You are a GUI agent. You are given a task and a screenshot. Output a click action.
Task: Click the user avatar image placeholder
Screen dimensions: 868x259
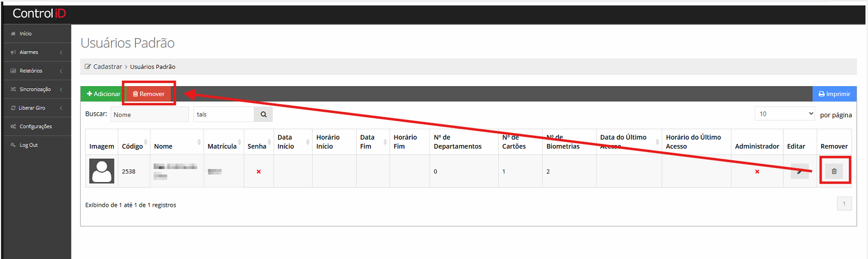coord(102,171)
